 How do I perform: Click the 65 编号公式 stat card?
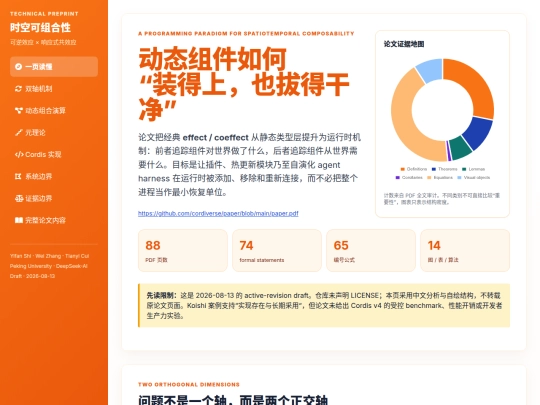click(371, 251)
